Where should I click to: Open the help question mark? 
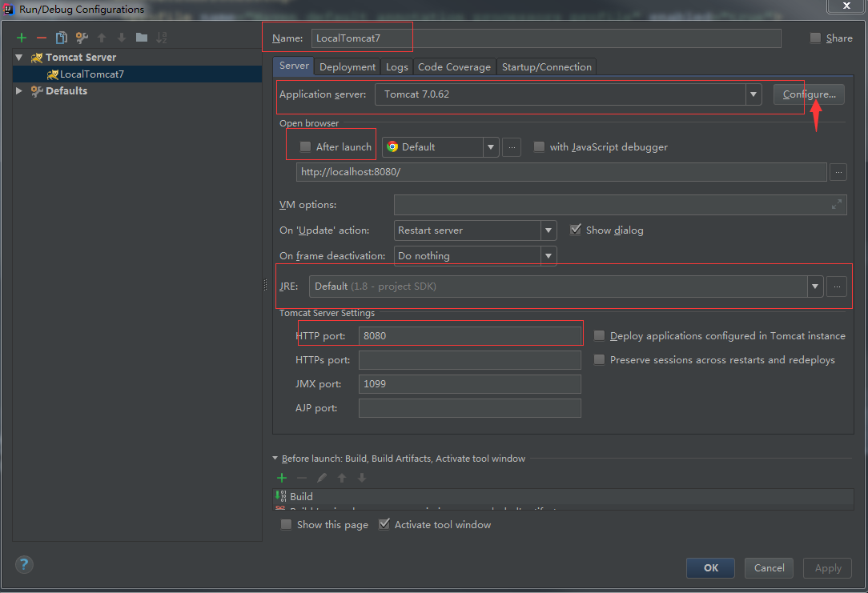coord(25,564)
